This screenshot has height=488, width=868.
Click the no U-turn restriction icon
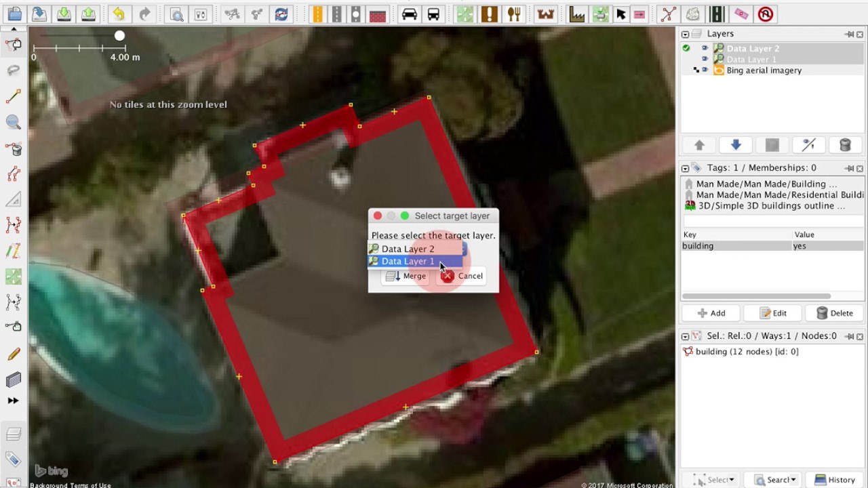[x=766, y=14]
